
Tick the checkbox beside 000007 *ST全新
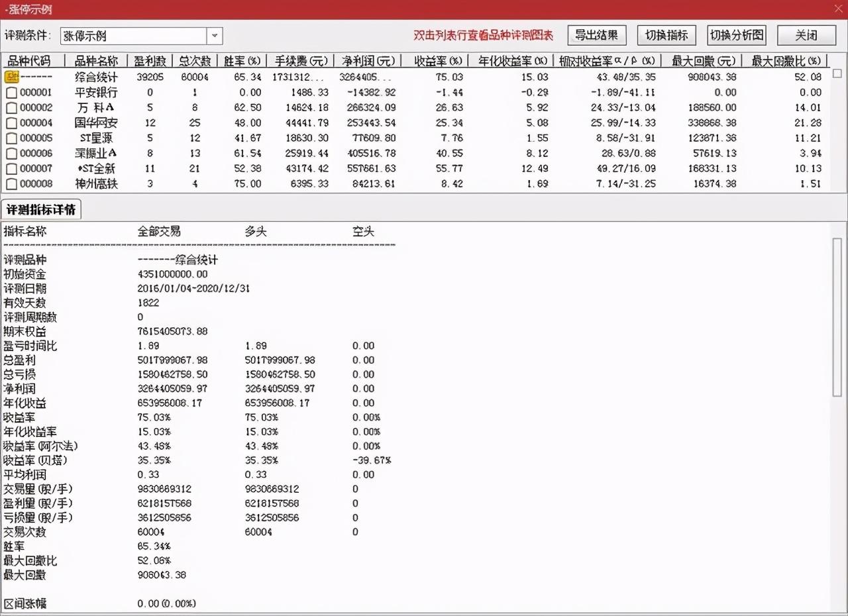coord(11,168)
